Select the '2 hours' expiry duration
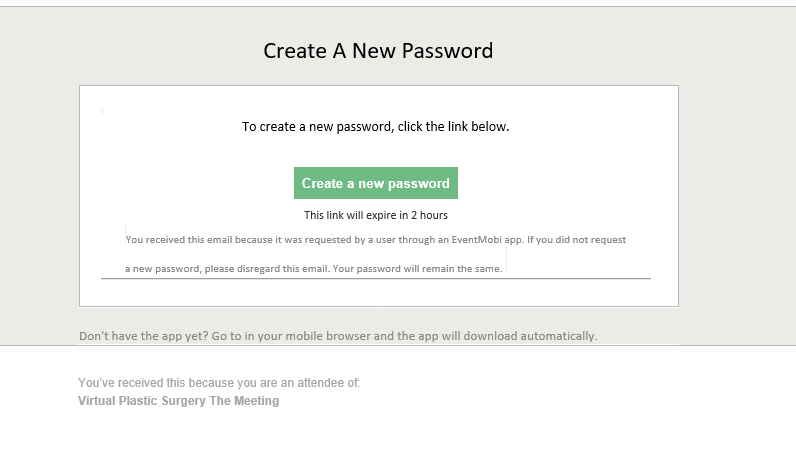796x451 pixels. (429, 215)
